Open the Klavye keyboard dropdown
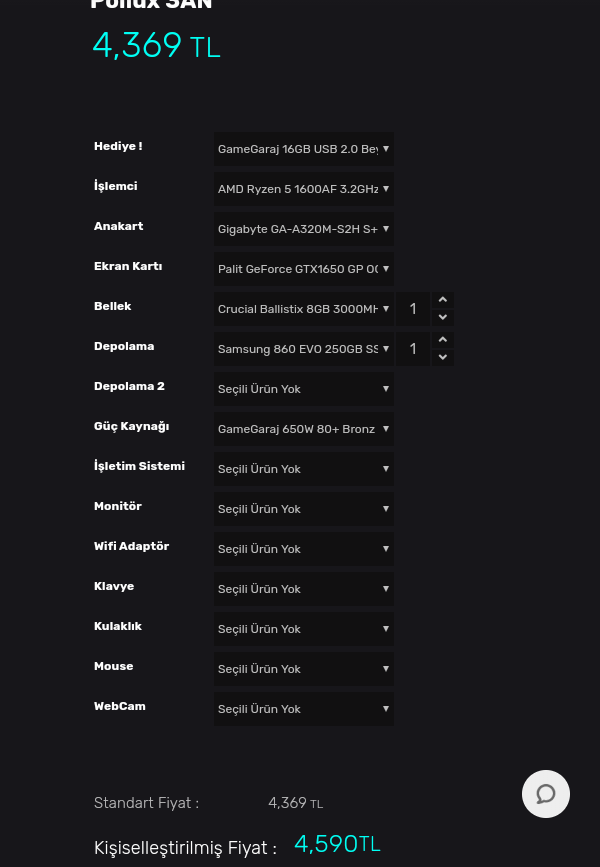The width and height of the screenshot is (600, 867). [x=303, y=589]
